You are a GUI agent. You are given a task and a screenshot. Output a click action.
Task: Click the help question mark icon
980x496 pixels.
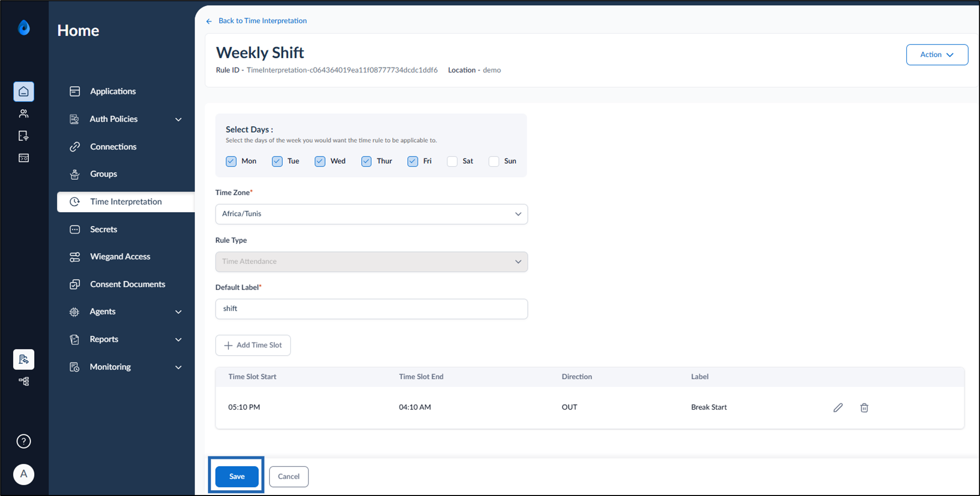pyautogui.click(x=23, y=441)
